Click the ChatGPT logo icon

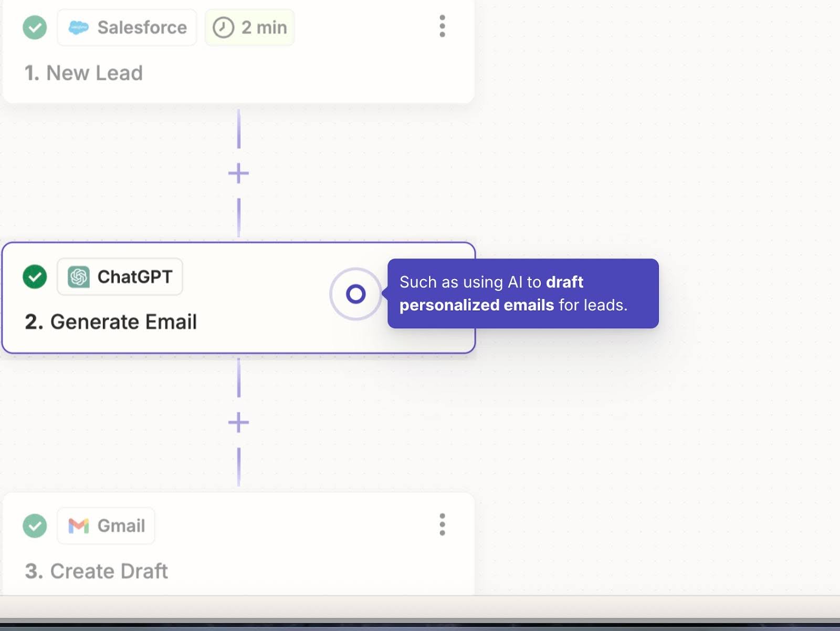pyautogui.click(x=79, y=276)
